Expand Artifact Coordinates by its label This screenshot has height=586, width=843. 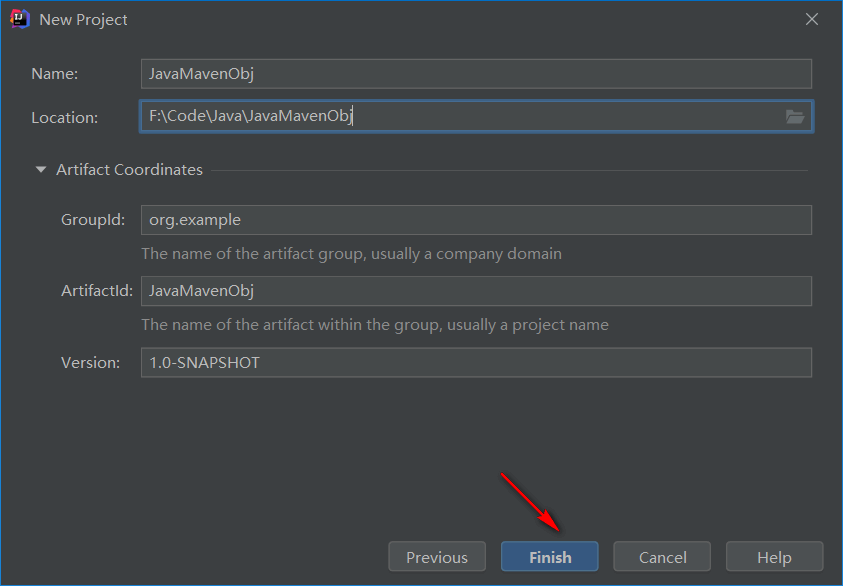[x=129, y=169]
